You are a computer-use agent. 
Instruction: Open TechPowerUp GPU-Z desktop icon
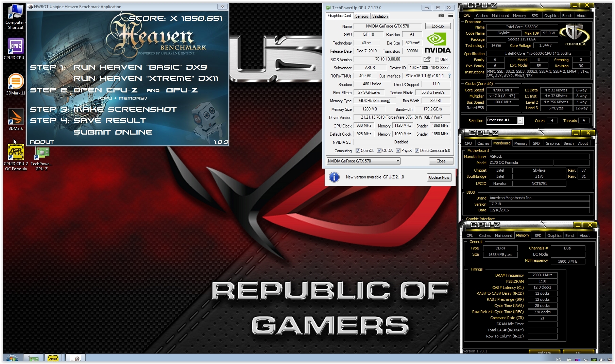point(41,159)
